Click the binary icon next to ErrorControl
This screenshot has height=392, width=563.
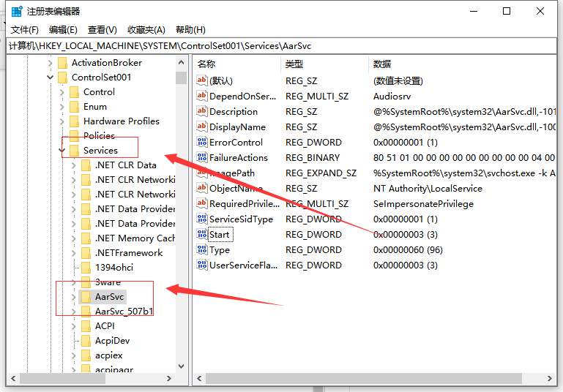tap(203, 143)
